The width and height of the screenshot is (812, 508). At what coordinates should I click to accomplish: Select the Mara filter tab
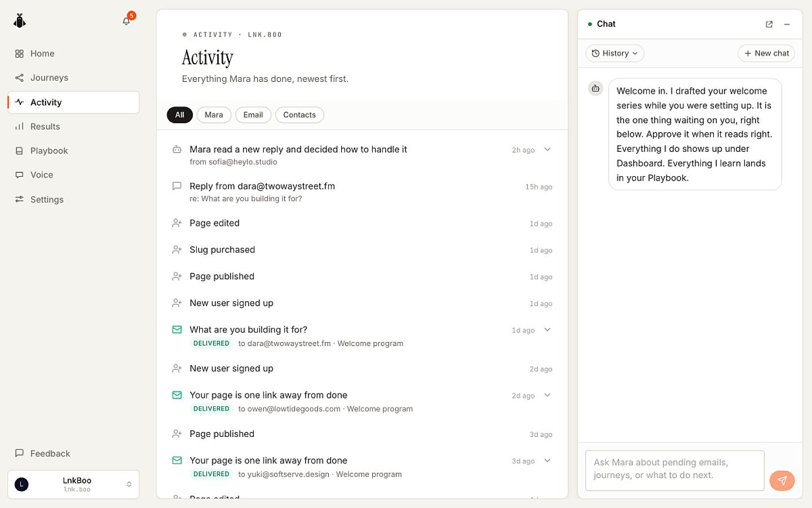tap(214, 115)
